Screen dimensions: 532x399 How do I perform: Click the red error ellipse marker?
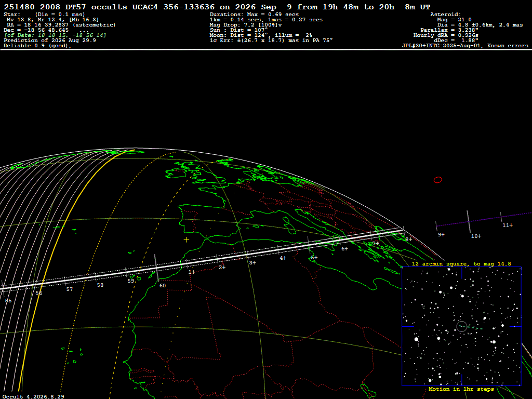pyautogui.click(x=438, y=180)
